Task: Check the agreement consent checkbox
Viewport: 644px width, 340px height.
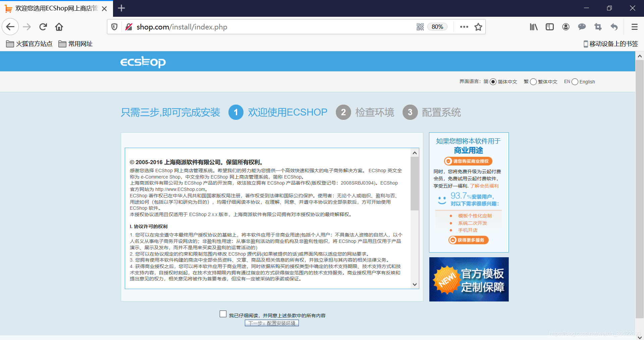Action: tap(223, 314)
